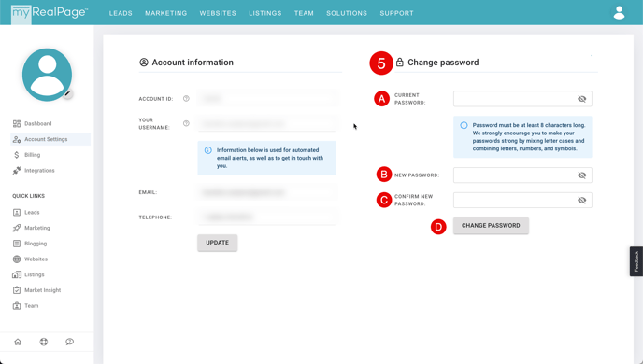643x364 pixels.
Task: Open the Feedback tab on the right edge
Action: pos(636,261)
